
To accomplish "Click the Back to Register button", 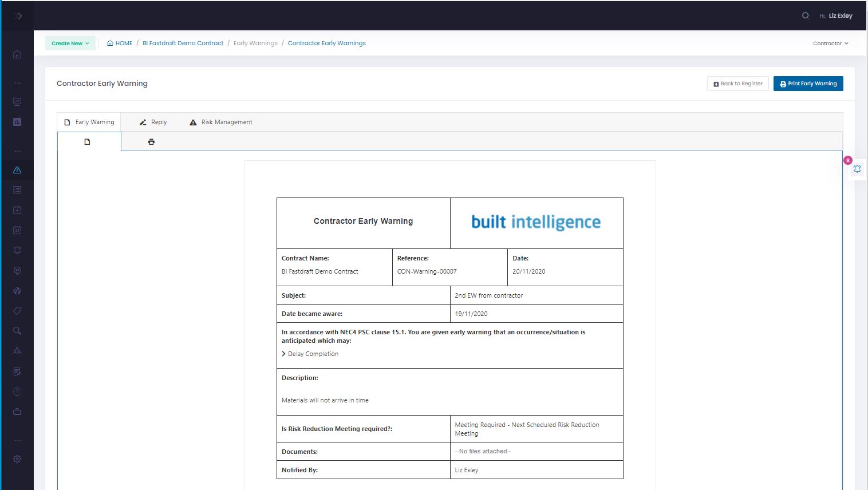I will click(737, 83).
